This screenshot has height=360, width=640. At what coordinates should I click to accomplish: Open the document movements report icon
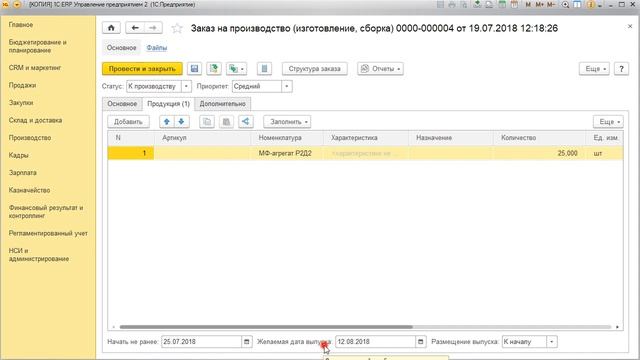click(264, 69)
